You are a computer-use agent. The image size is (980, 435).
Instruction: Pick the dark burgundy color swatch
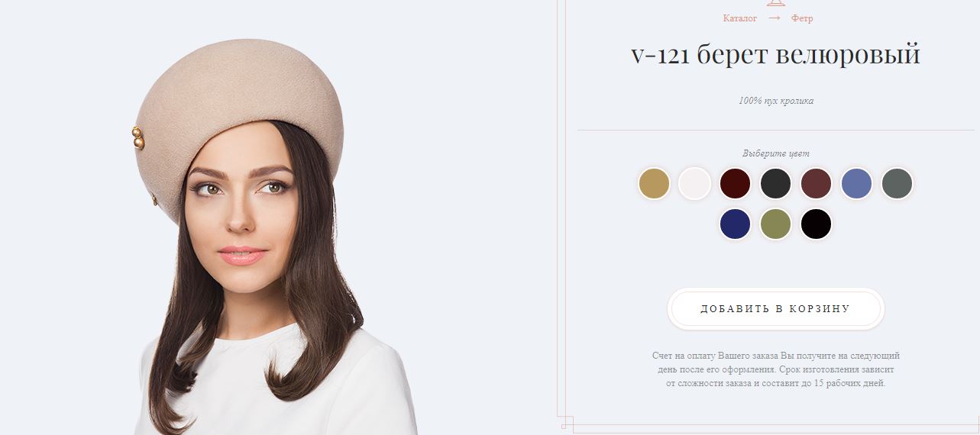tap(735, 184)
